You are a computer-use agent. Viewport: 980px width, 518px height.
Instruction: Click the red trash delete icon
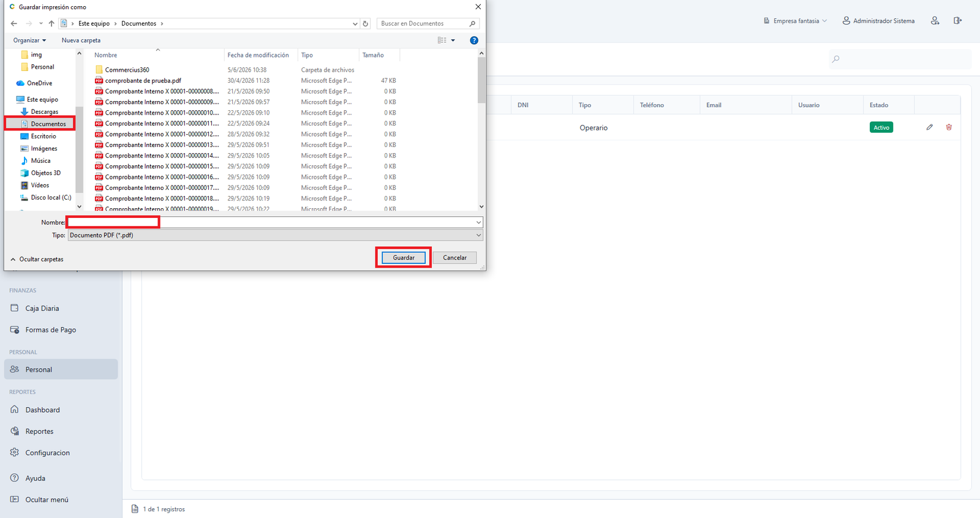pyautogui.click(x=949, y=127)
